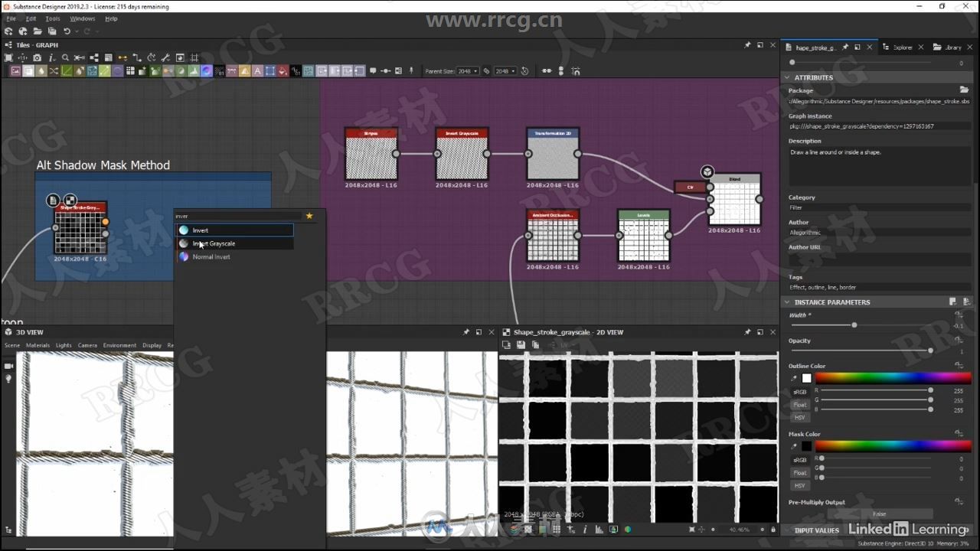Click the graph info display icon
The image size is (980, 551).
click(51, 57)
